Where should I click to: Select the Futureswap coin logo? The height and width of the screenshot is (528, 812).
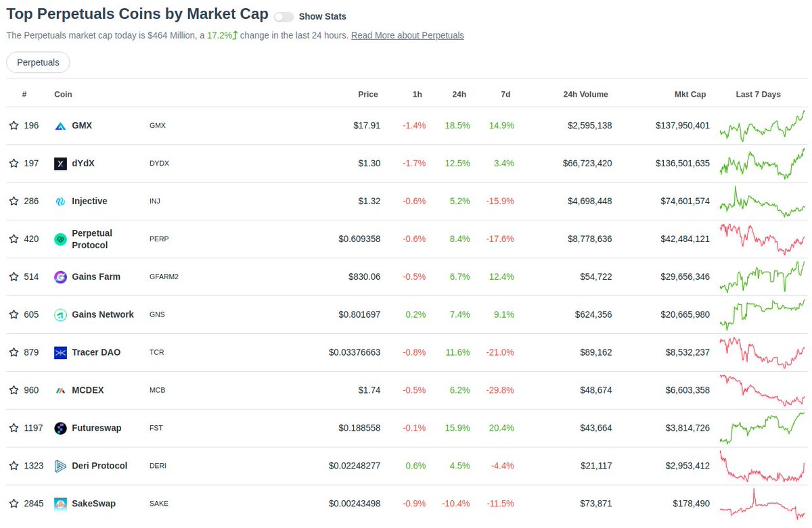(59, 428)
